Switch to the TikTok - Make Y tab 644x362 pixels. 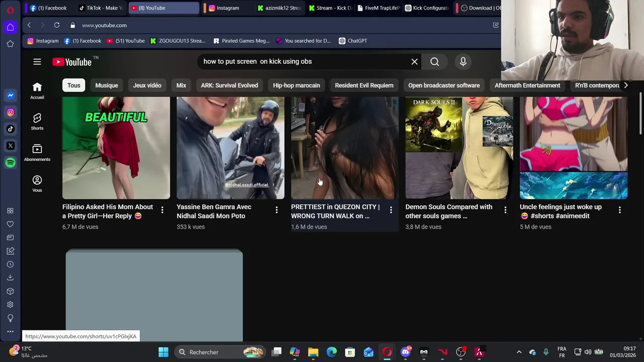pos(101,8)
